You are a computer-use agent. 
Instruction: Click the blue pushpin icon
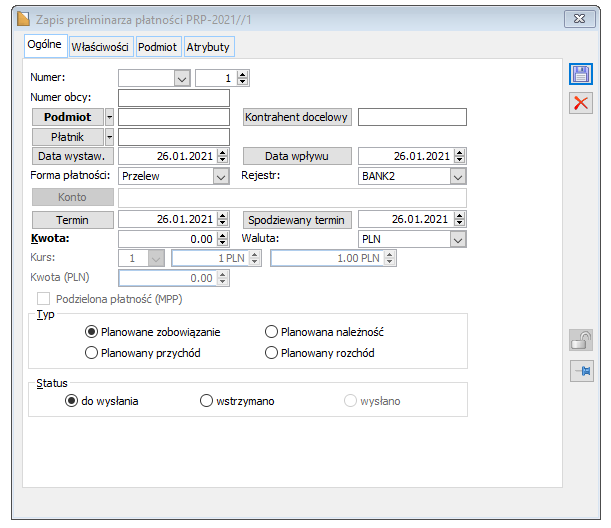(582, 371)
